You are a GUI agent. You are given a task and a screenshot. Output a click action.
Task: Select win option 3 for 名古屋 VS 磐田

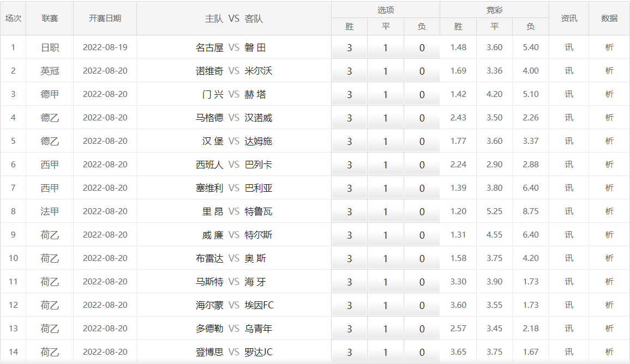349,47
